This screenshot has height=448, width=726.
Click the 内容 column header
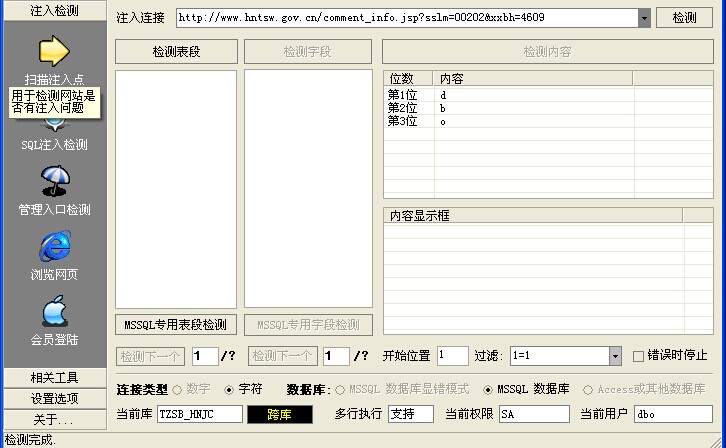coord(532,79)
